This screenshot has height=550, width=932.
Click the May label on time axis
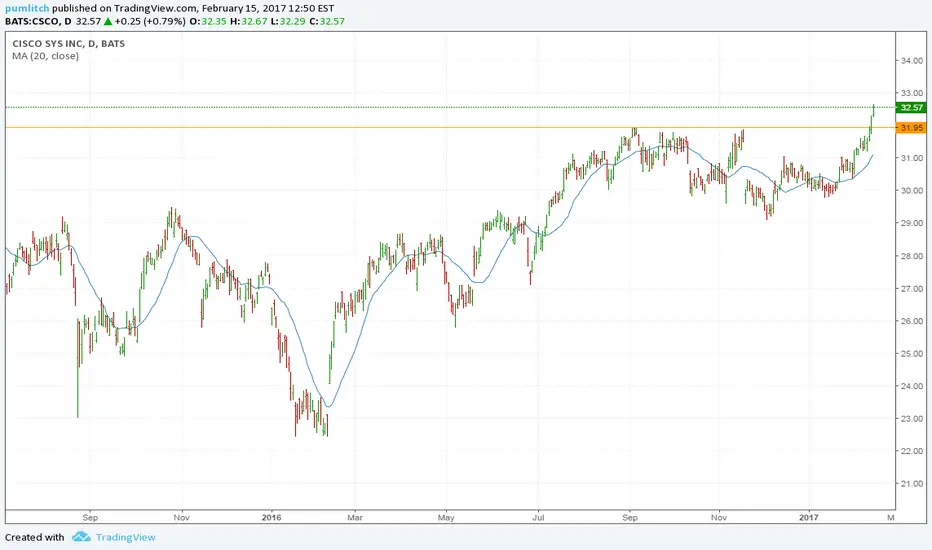446,517
